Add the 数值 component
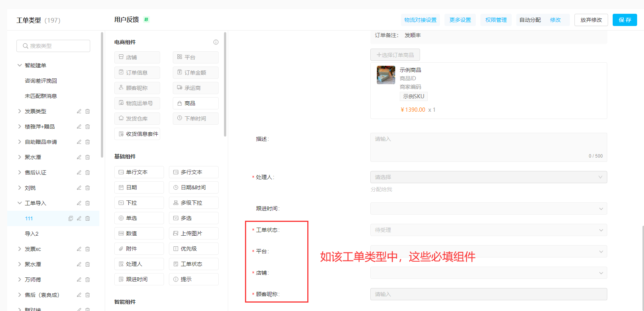Image resolution: width=644 pixels, height=311 pixels. (139, 233)
